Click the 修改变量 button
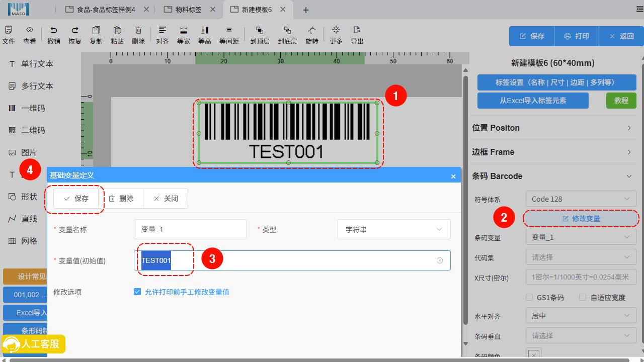 click(581, 219)
